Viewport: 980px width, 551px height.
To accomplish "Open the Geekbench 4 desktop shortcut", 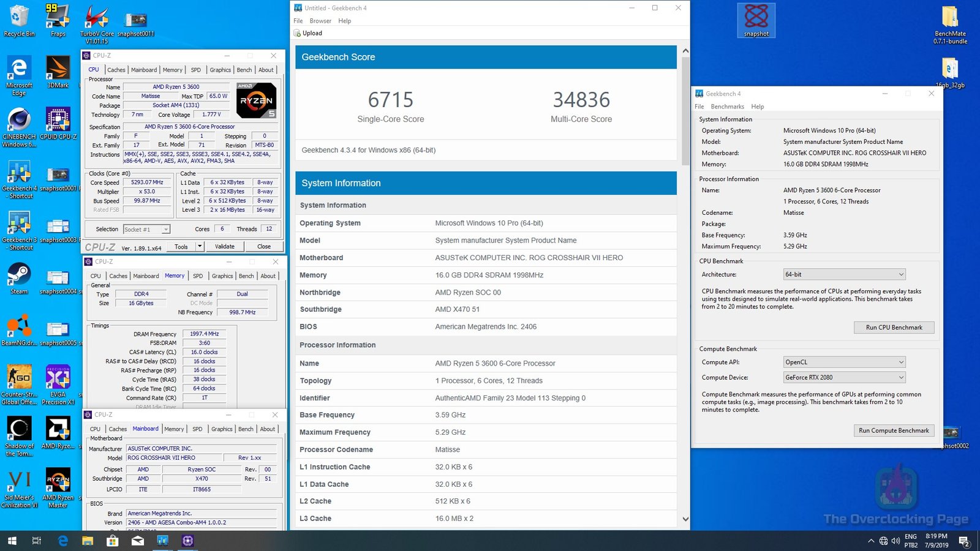I will [18, 171].
